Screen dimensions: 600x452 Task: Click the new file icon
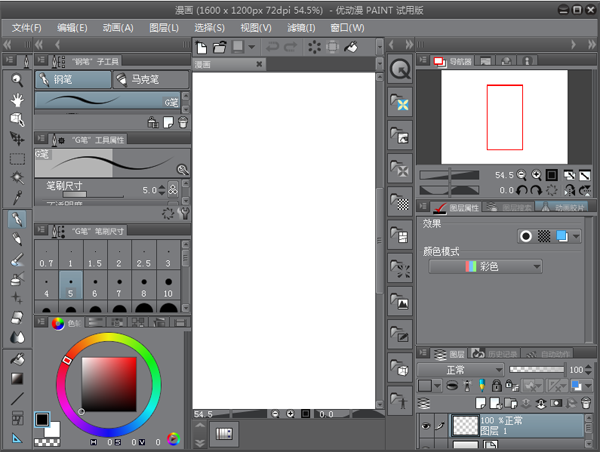point(201,47)
